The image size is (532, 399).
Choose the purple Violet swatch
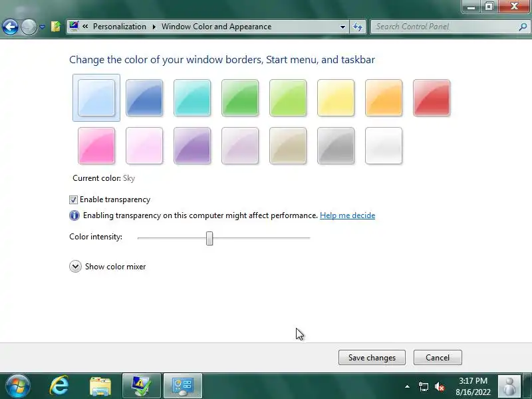(192, 146)
